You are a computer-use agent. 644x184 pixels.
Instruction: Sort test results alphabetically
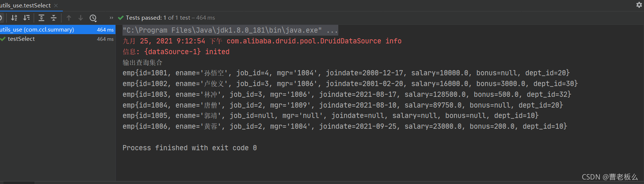14,18
